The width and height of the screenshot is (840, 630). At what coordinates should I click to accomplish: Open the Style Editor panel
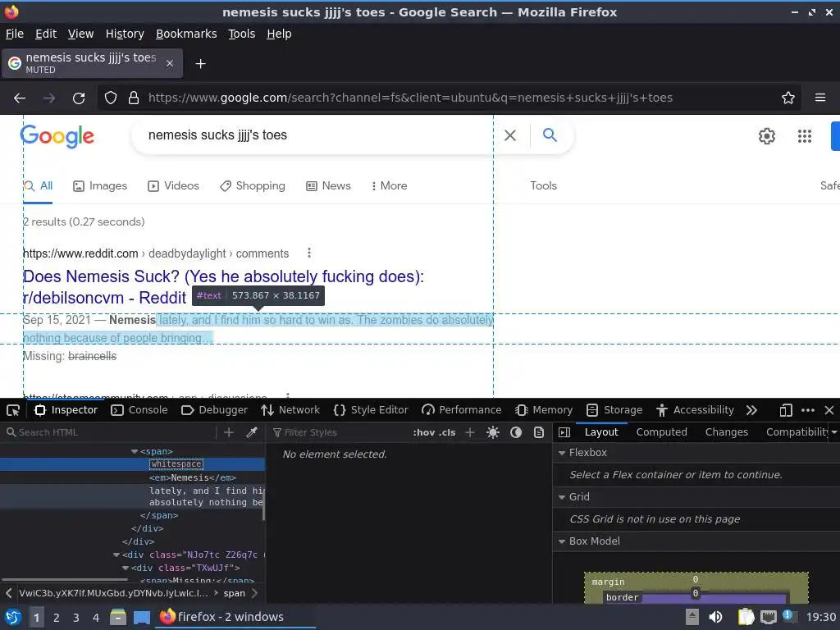371,410
